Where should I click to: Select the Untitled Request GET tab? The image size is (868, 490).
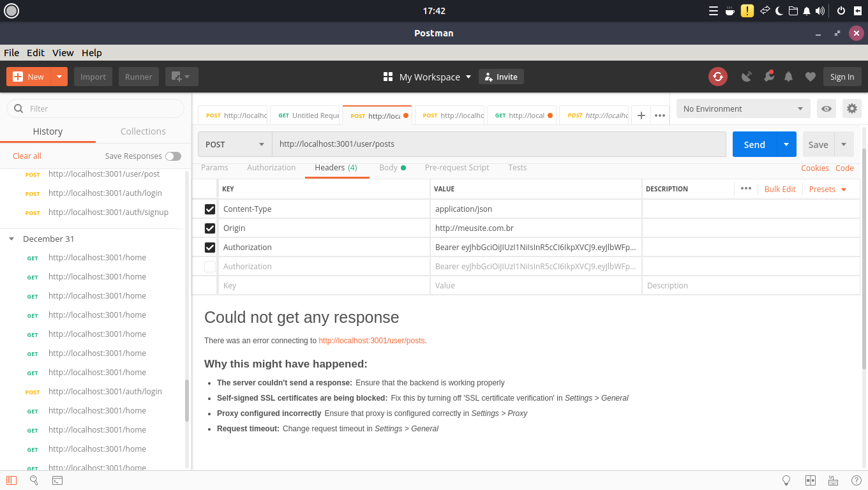click(304, 115)
